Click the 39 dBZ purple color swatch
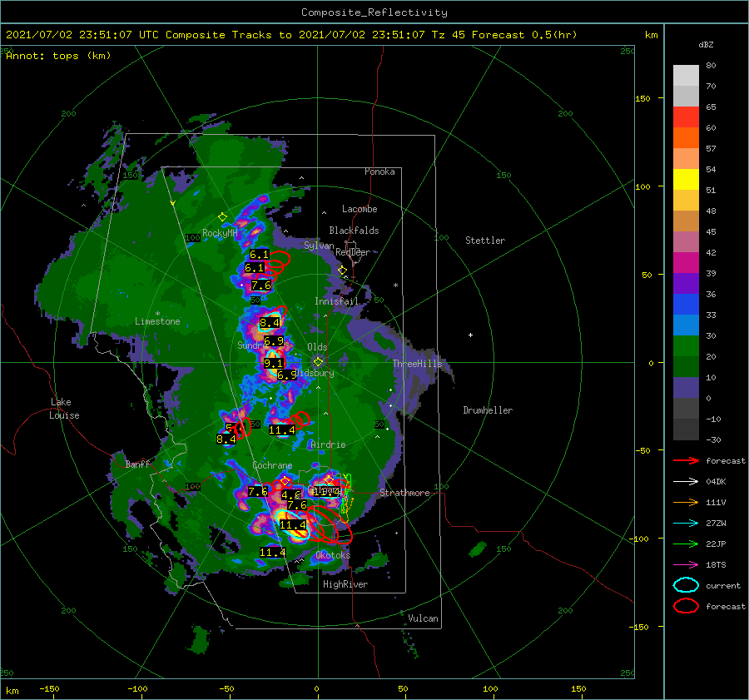The height and width of the screenshot is (700, 749). [686, 283]
